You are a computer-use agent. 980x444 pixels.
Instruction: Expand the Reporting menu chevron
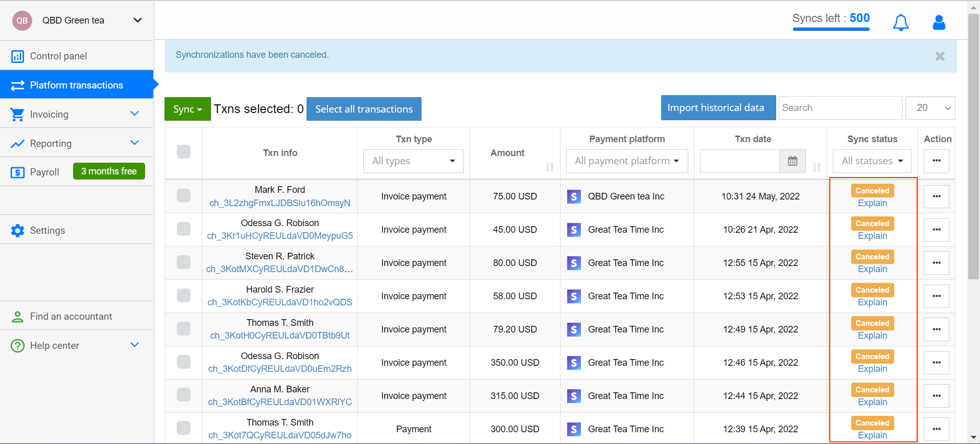tap(135, 143)
